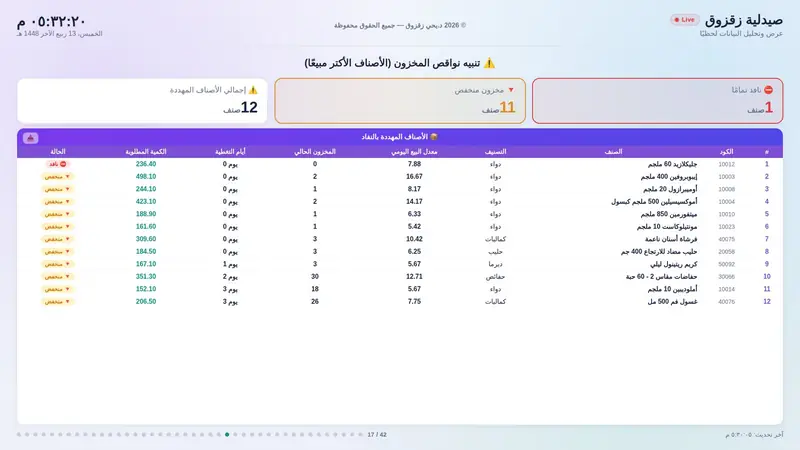This screenshot has width=800, height=450.
Task: Click the 'منخفض' badge in the 188.90 row
Action: 58,214
